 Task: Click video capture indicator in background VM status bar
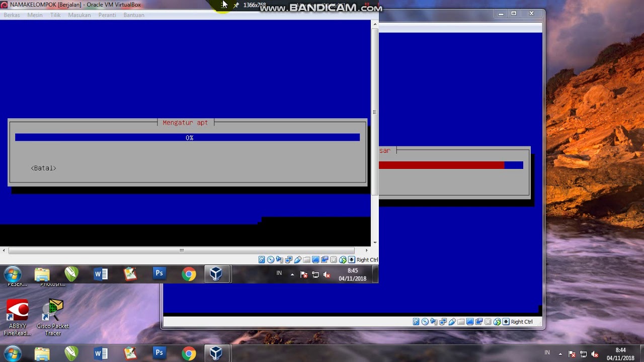click(479, 322)
